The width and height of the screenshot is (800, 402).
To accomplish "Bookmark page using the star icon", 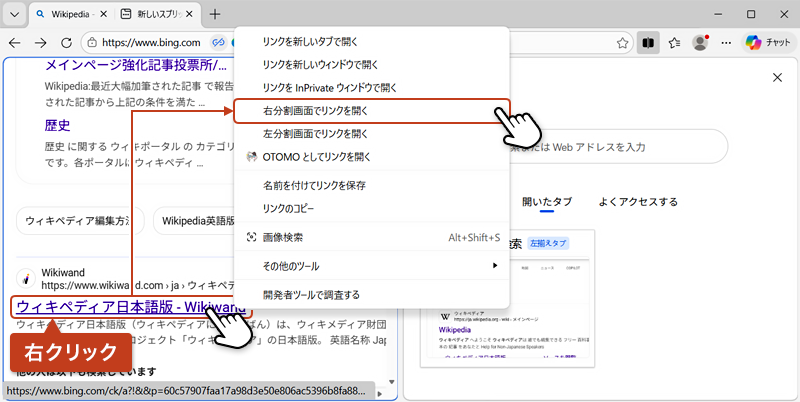I will (x=622, y=43).
